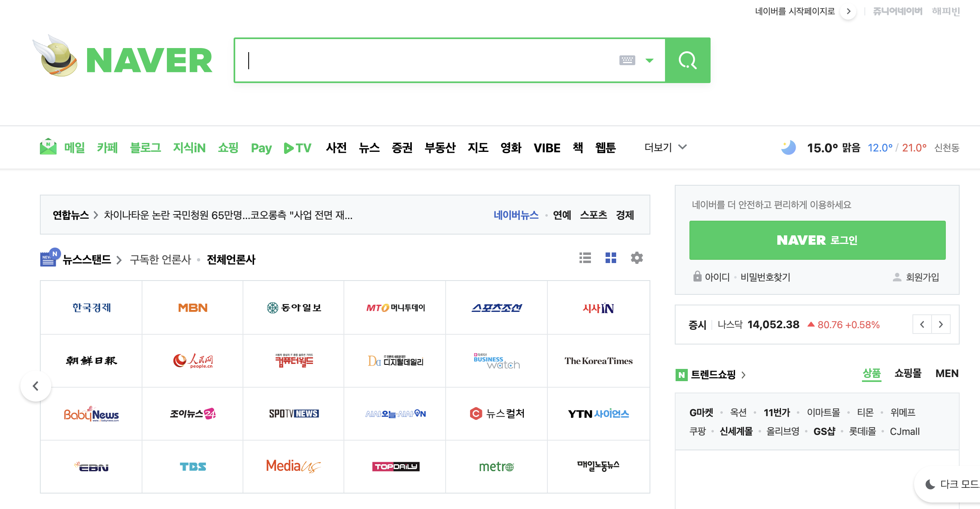Viewport: 980px width, 509px height.
Task: Open newsstand settings gear icon
Action: pyautogui.click(x=637, y=258)
